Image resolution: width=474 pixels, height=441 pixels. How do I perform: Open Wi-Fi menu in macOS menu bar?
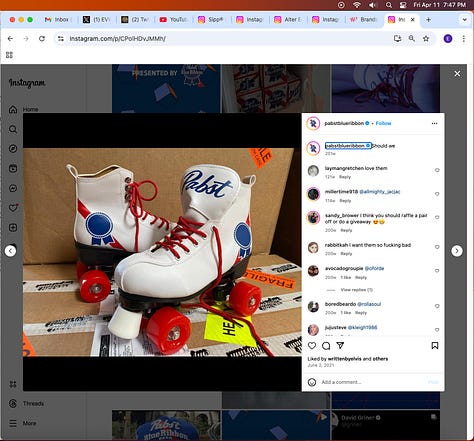pos(357,5)
